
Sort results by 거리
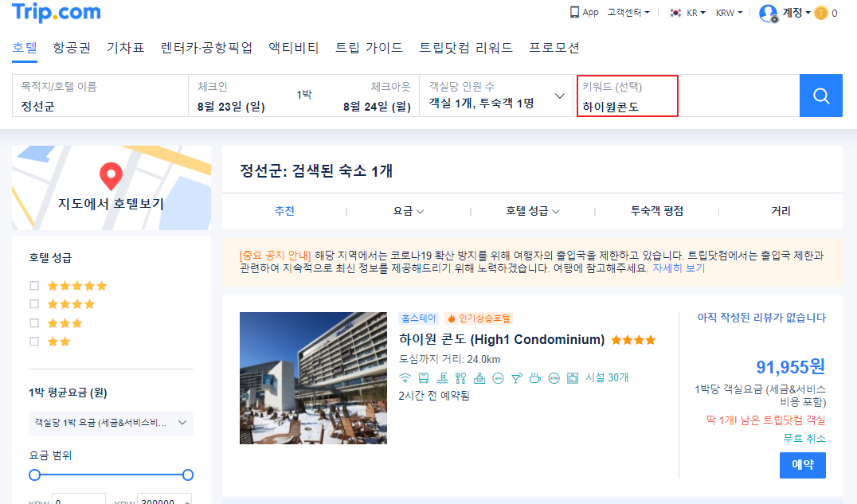tap(781, 211)
